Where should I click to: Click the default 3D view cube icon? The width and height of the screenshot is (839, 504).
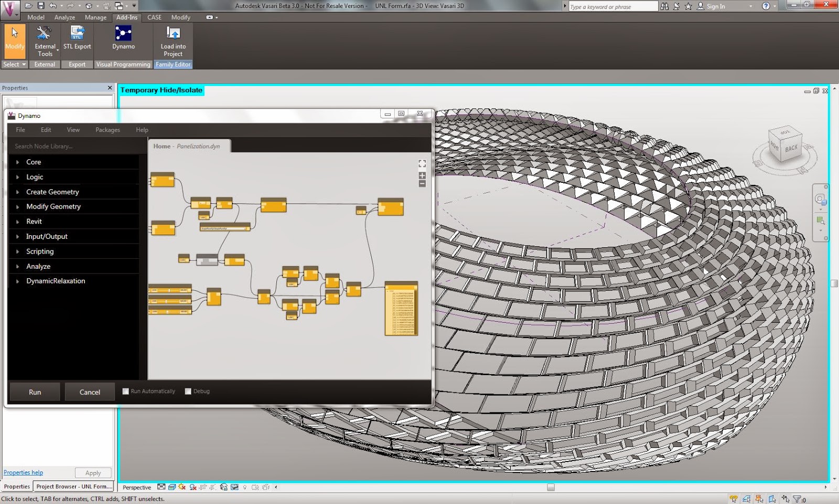(89, 6)
